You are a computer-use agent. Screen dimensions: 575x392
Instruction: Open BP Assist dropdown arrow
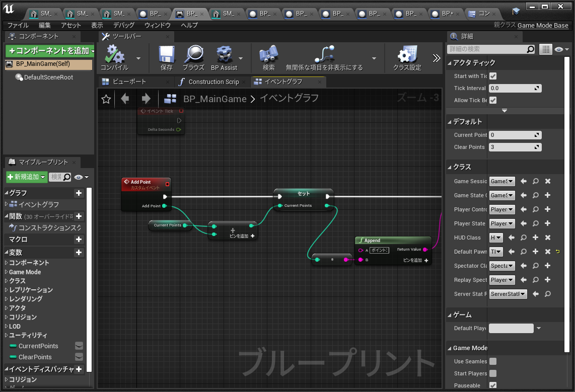point(241,58)
